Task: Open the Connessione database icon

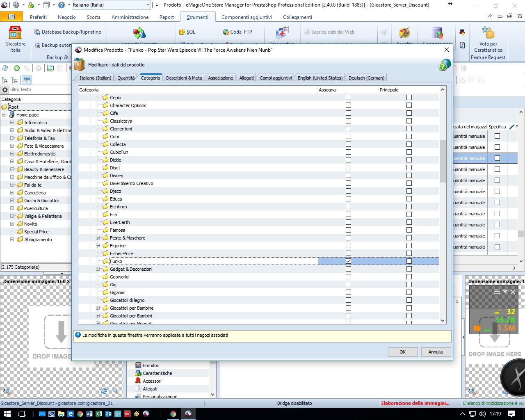Action: (x=437, y=33)
